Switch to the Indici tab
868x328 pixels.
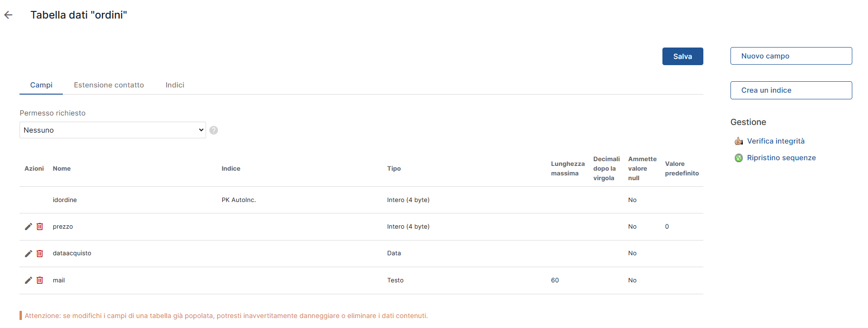tap(175, 85)
